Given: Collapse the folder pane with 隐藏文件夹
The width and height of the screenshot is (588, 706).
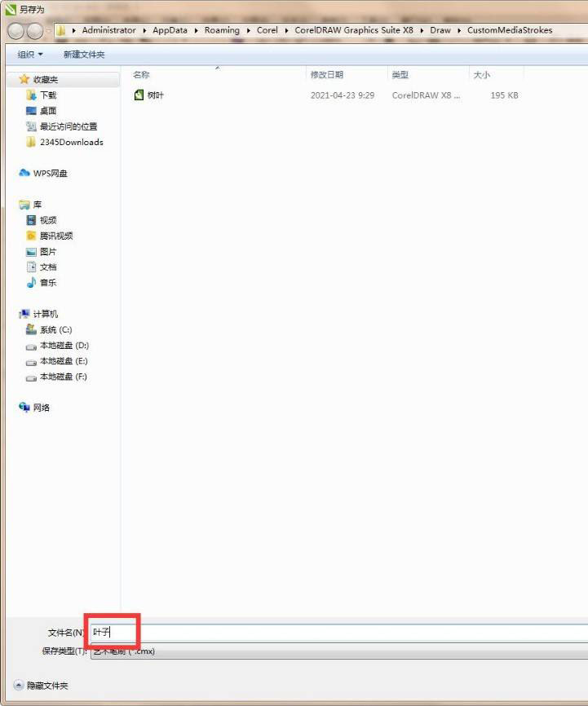Looking at the screenshot, I should (x=47, y=686).
